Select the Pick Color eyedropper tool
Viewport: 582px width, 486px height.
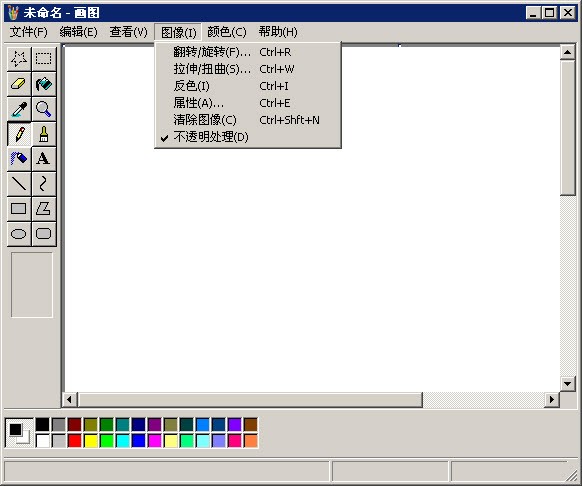19,109
